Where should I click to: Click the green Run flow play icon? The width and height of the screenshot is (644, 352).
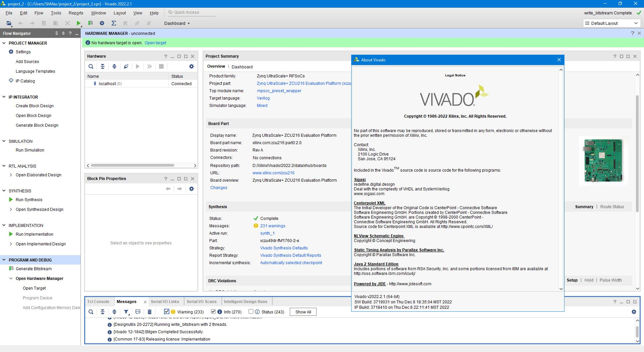click(x=78, y=23)
